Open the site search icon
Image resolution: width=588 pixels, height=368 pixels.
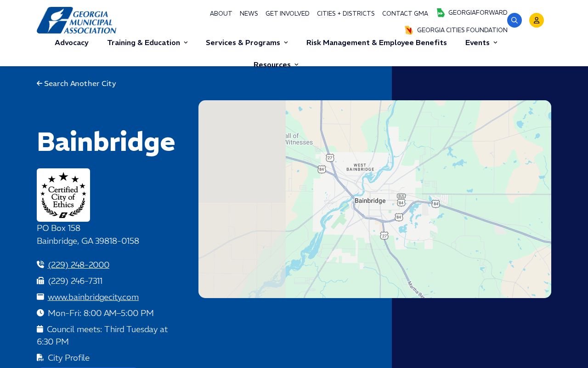pos(514,20)
